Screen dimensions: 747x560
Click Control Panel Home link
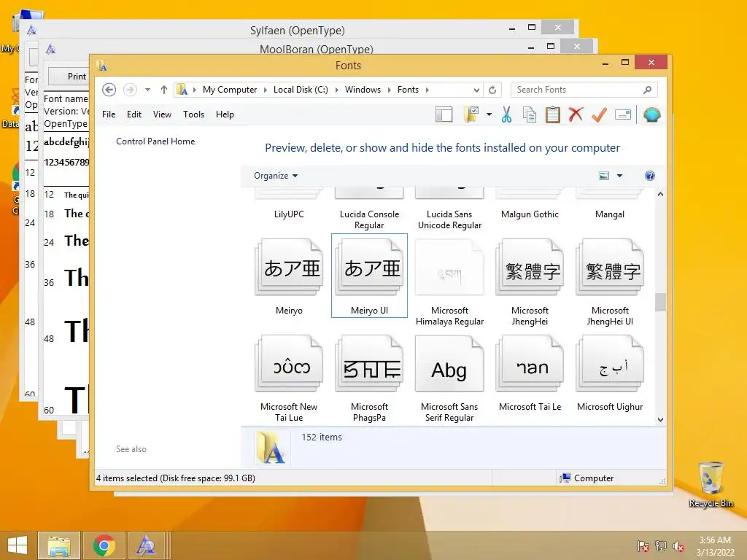click(x=155, y=141)
